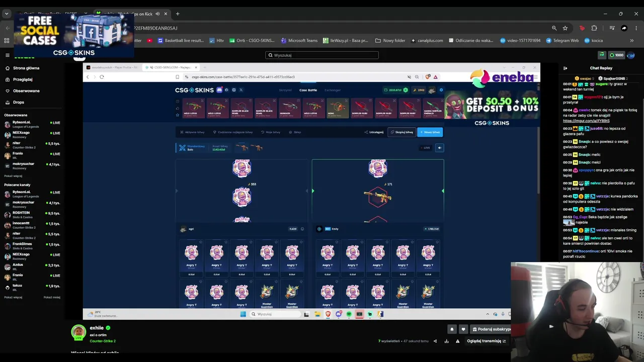
Task: Click the Kick search field Wyszukaj
Action: (x=322, y=55)
